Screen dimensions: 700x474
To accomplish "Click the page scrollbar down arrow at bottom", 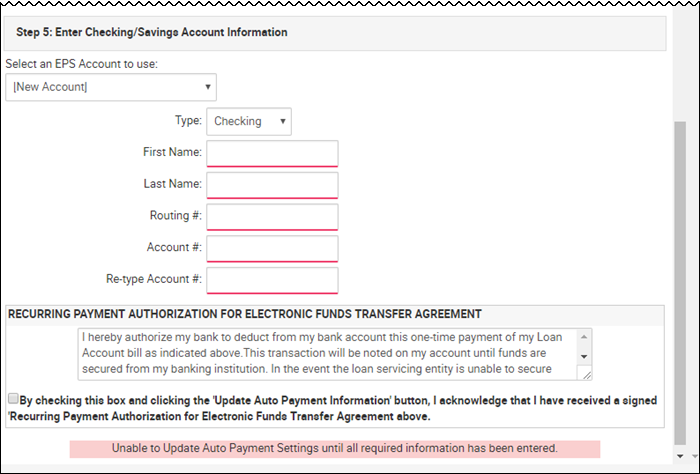I will pos(680,456).
